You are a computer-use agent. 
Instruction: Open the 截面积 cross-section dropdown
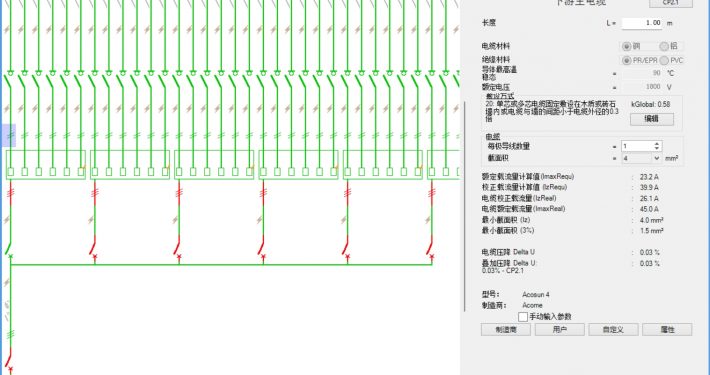point(657,158)
